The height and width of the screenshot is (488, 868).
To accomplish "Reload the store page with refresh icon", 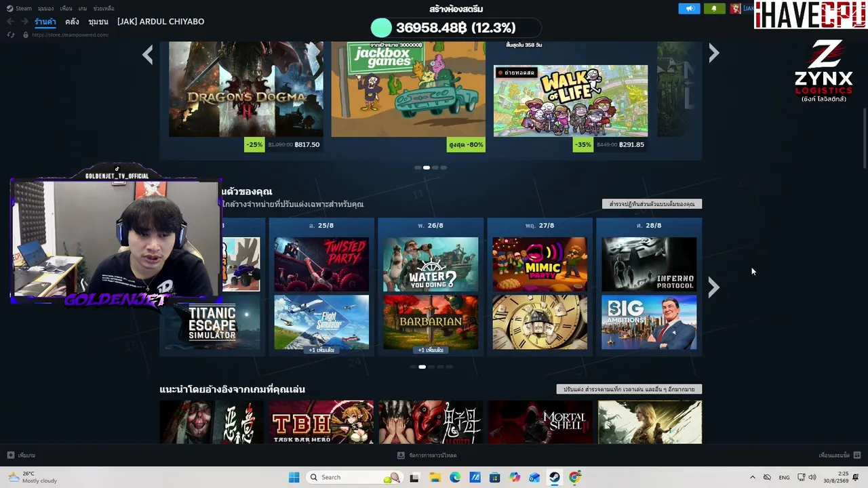I will [11, 35].
